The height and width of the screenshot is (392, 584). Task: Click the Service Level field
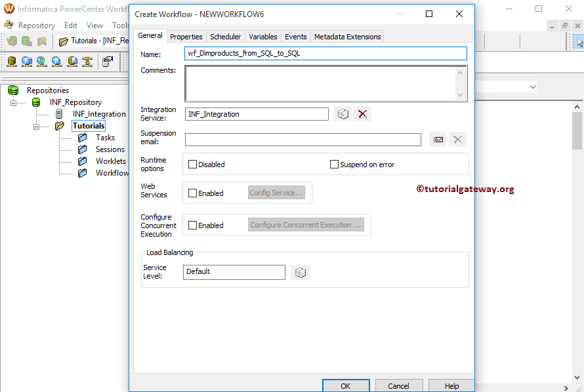pyautogui.click(x=234, y=272)
